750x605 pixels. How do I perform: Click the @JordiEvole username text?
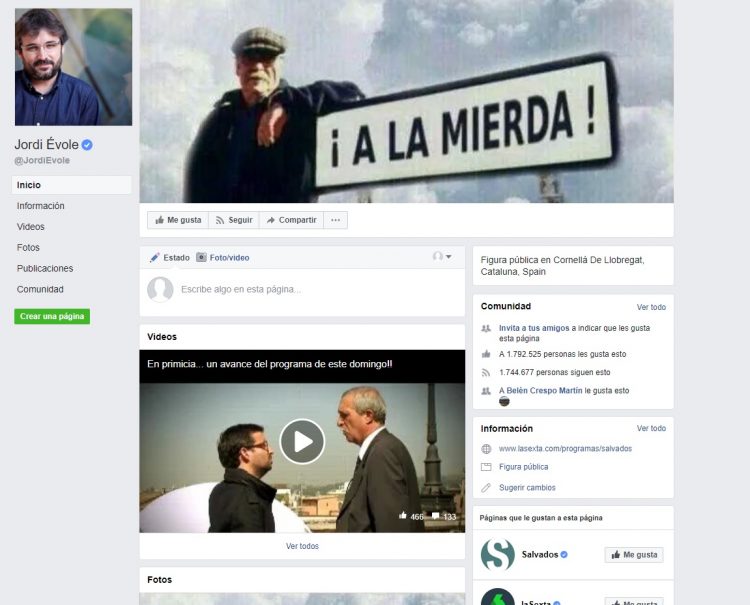pos(42,161)
